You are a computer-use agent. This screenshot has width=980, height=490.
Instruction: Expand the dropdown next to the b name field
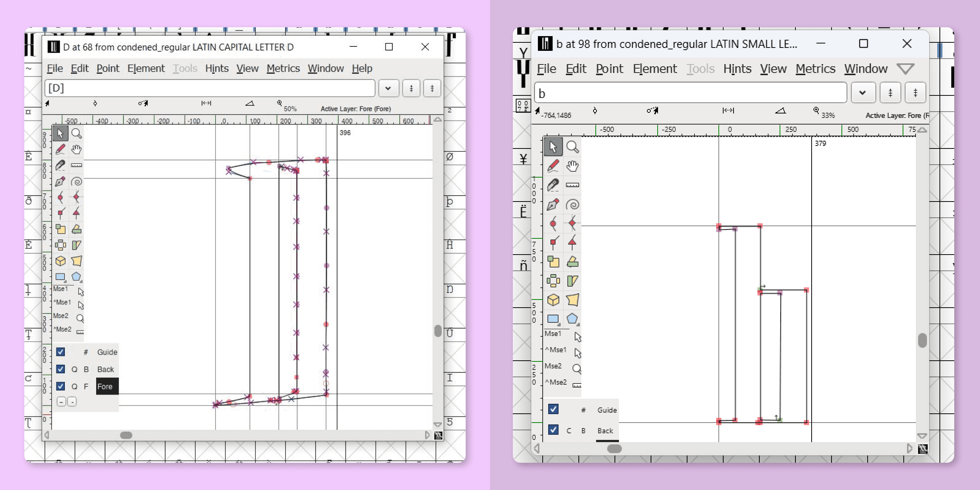click(862, 93)
